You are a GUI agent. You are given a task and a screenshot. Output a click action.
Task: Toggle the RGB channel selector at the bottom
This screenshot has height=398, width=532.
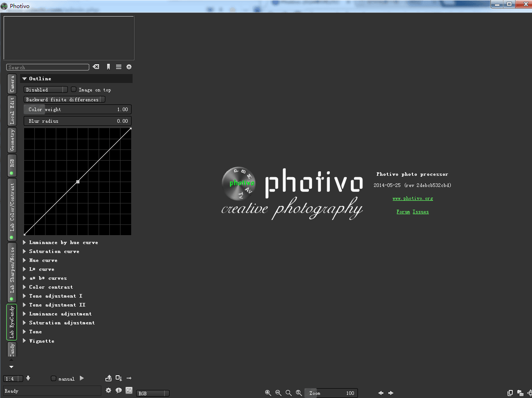tap(153, 393)
